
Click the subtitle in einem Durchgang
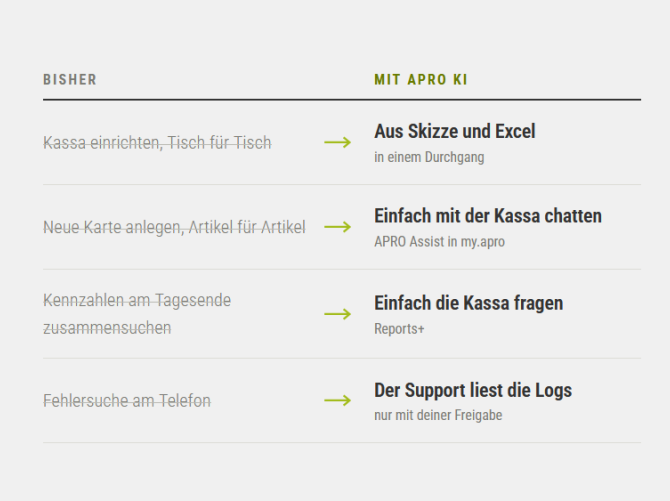429,157
